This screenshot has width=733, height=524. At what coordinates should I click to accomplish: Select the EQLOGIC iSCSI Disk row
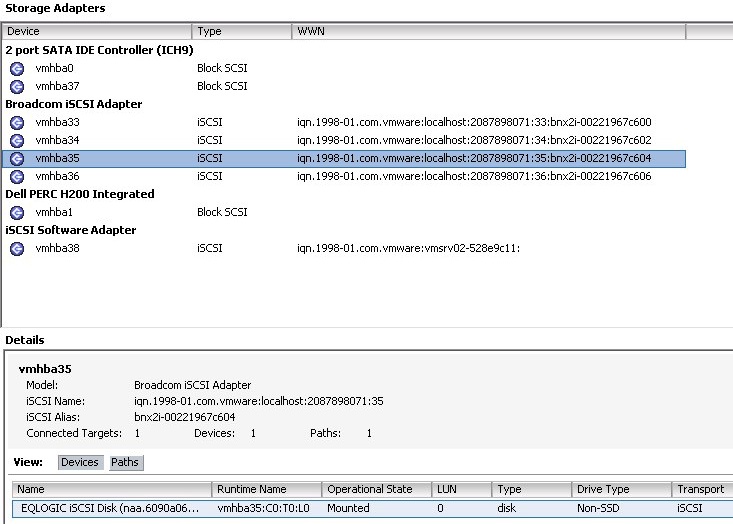pos(373,508)
